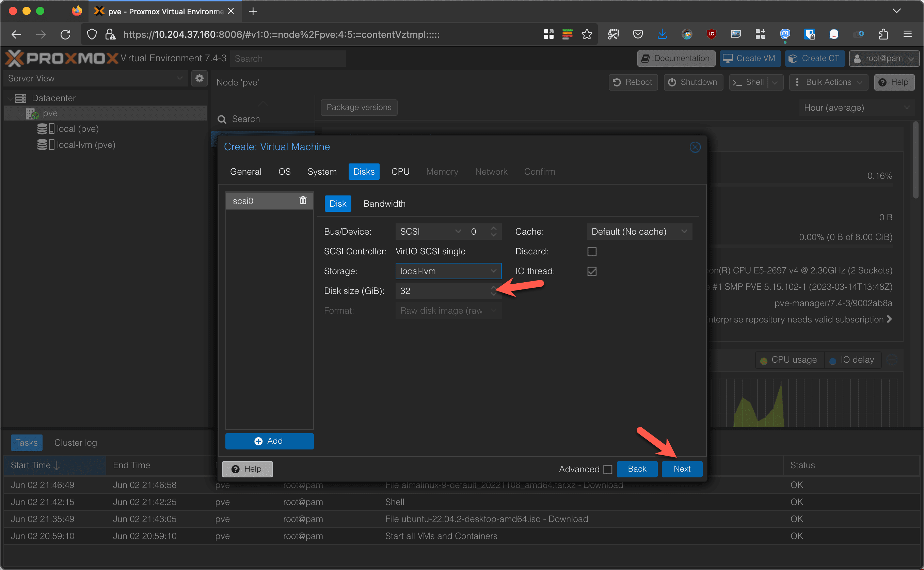Open the Pocket save icon
This screenshot has height=570, width=924.
tap(638, 34)
